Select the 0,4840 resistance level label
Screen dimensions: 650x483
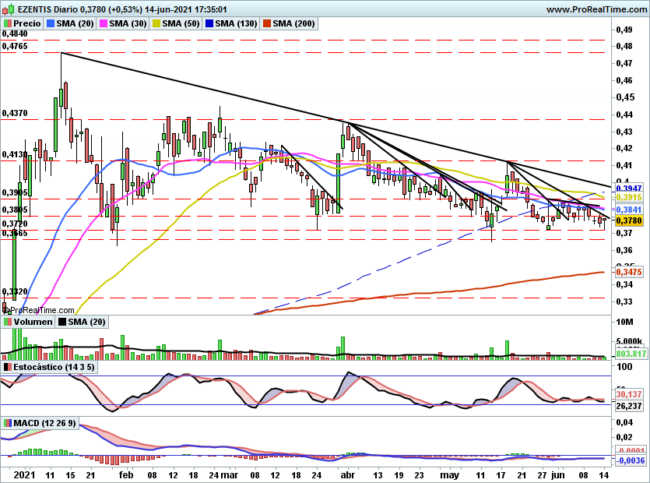tap(15, 34)
